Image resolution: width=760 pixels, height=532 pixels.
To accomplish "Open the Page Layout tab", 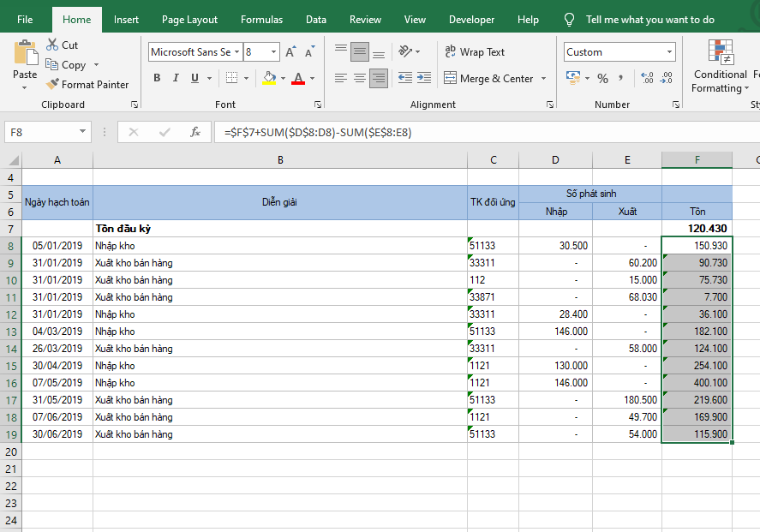I will tap(189, 19).
